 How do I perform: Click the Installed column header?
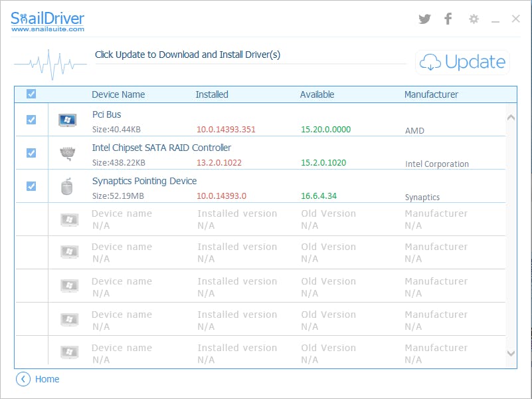(x=212, y=94)
